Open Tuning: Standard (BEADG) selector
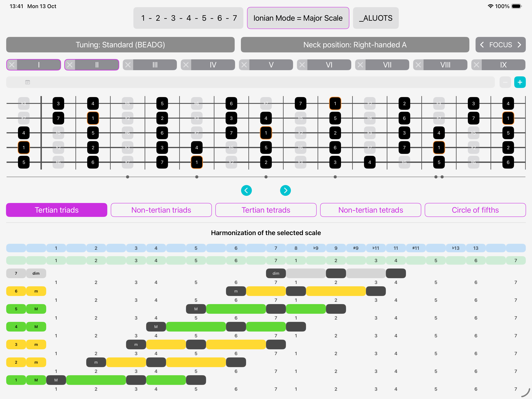 pyautogui.click(x=120, y=45)
